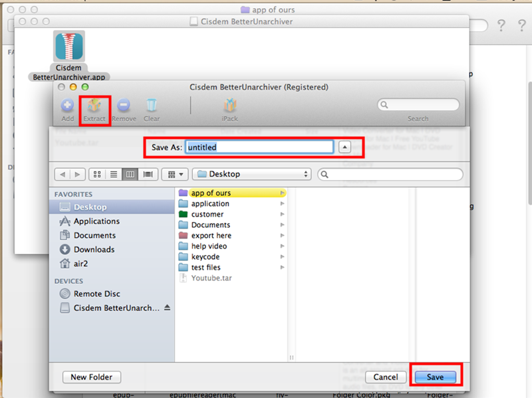Image resolution: width=532 pixels, height=398 pixels.
Task: Click the Clear trash toolbar icon
Action: 152,106
